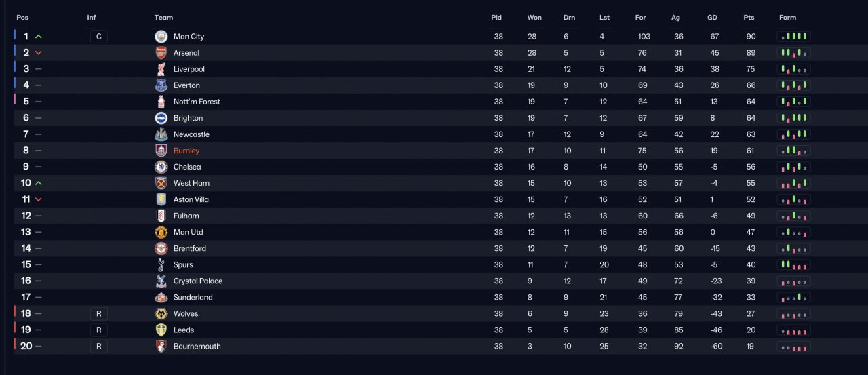The height and width of the screenshot is (375, 868).
Task: Sort table by GD column header
Action: 712,18
